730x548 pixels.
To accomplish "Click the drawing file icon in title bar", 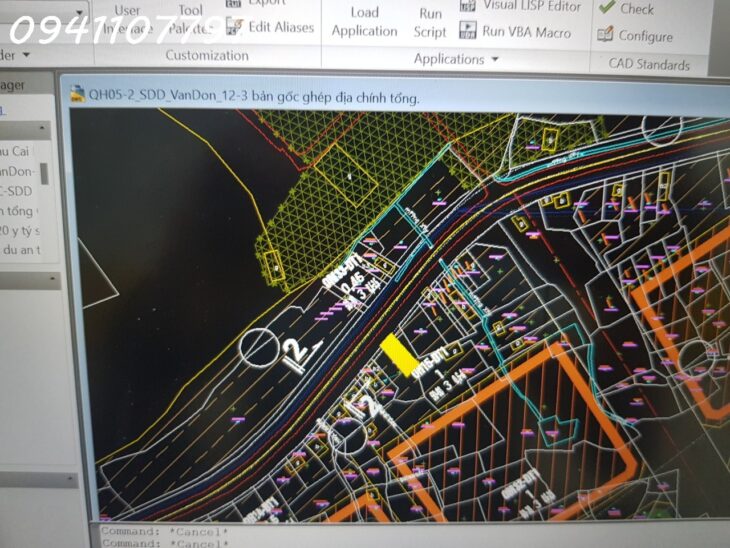I will point(76,96).
